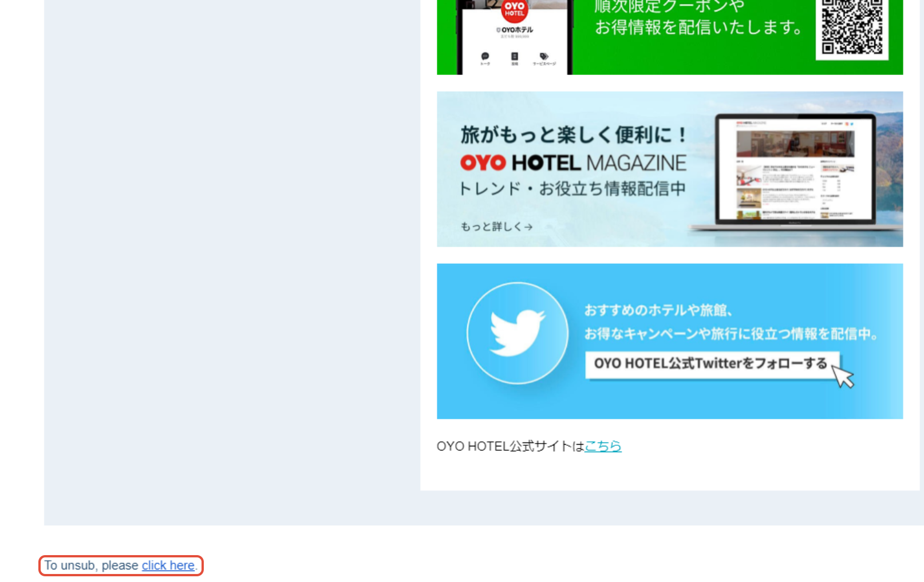Open the こちら official site link
Viewport: 924px width, 582px height.
(x=603, y=446)
